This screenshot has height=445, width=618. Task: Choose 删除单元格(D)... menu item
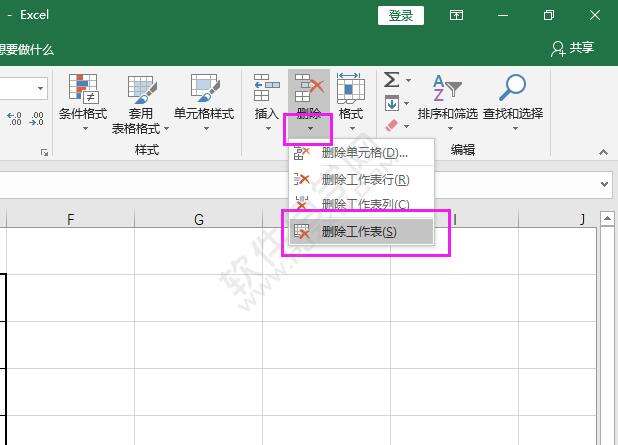[x=361, y=153]
